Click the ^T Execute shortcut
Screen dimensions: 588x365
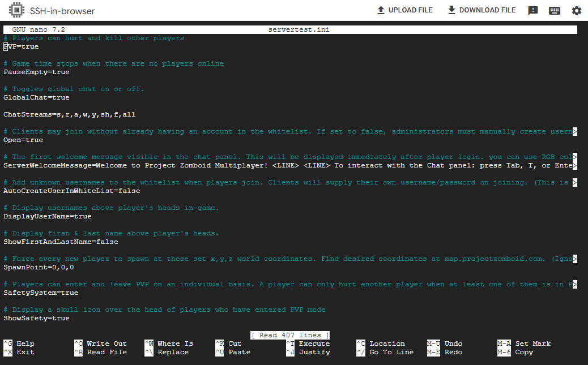click(x=308, y=343)
